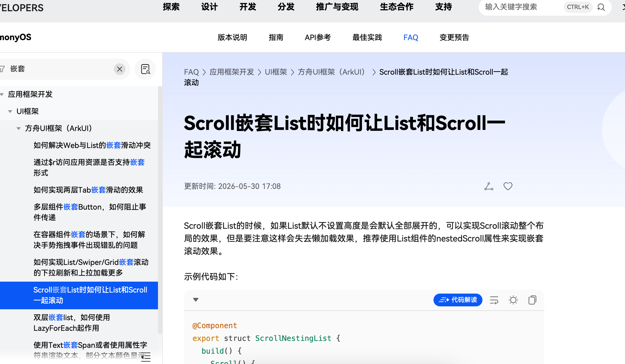Switch to the 变更预告 tab
Screen dimensions: 625x364
coord(454,37)
